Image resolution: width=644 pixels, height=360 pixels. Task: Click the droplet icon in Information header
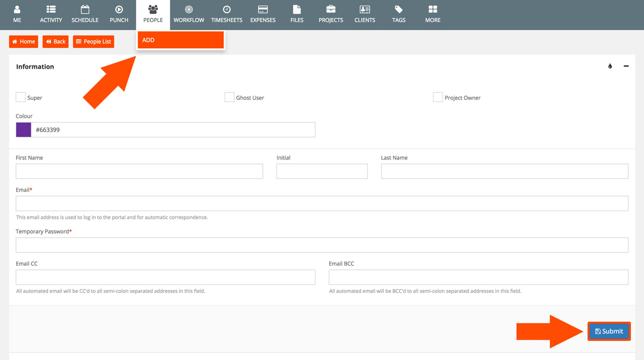pos(610,66)
